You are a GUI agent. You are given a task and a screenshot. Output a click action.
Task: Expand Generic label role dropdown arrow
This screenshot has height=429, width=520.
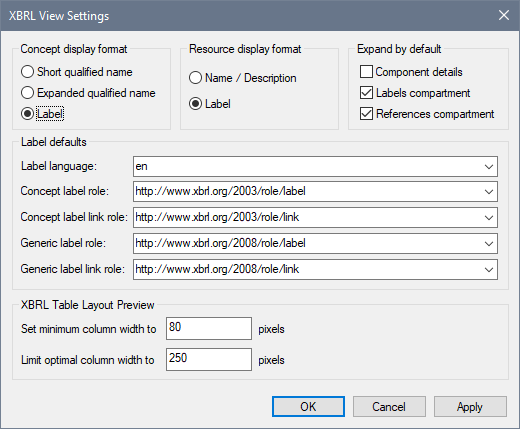pos(489,243)
